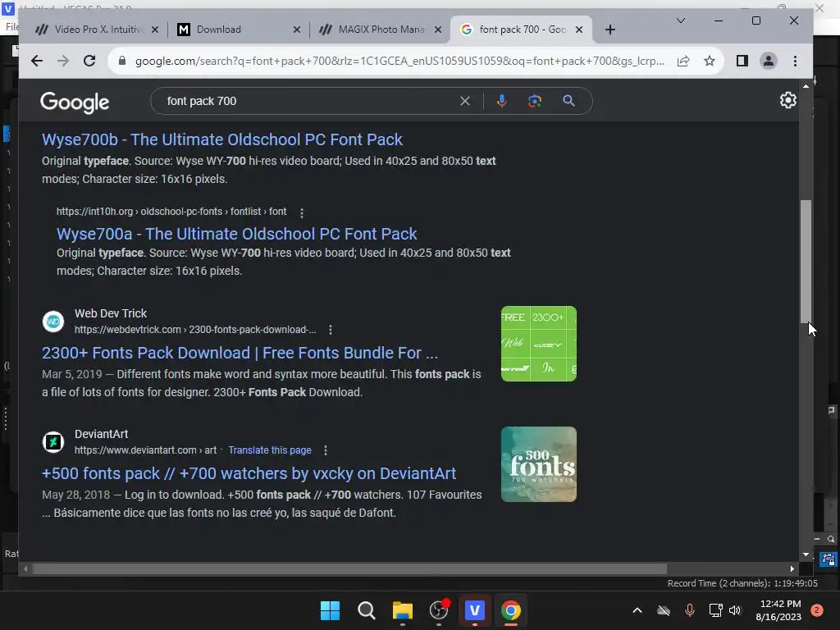This screenshot has width=840, height=630.
Task: Close the font pack 700 tab
Action: 579,30
